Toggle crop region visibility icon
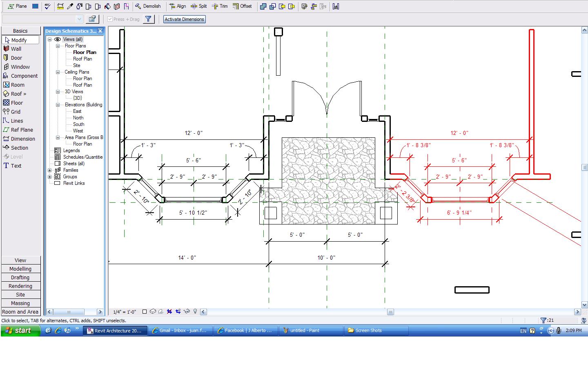The height and width of the screenshot is (368, 588). (178, 312)
